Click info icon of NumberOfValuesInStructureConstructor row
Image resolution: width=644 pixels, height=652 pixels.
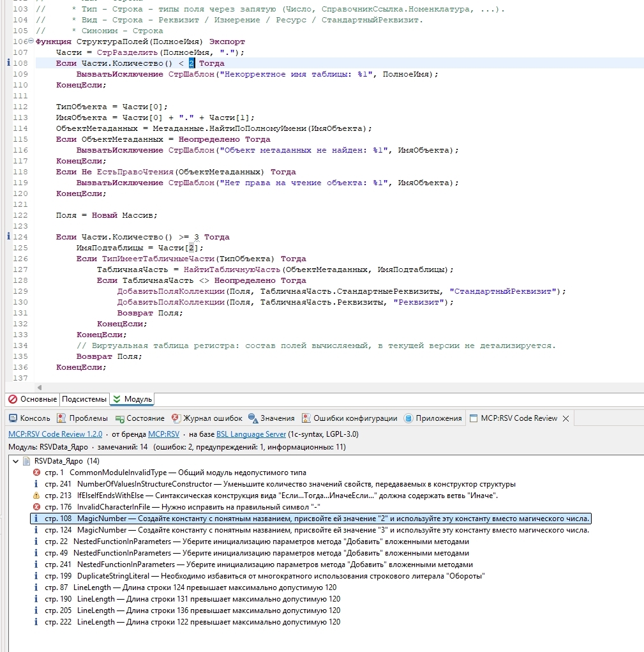(x=36, y=484)
